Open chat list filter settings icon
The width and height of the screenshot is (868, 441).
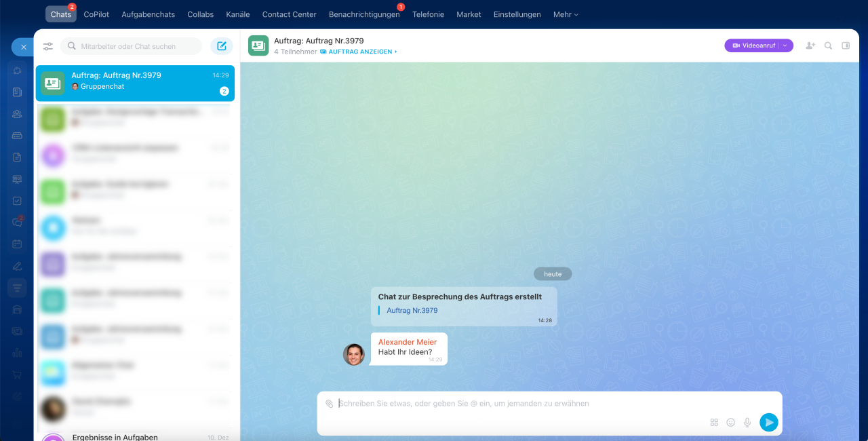pyautogui.click(x=48, y=46)
